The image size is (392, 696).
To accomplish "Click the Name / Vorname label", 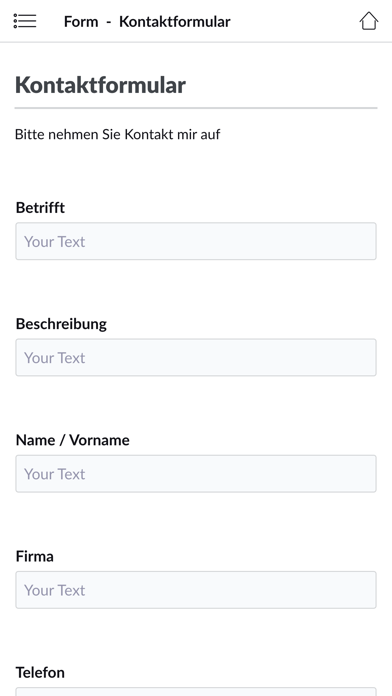I will point(73,440).
